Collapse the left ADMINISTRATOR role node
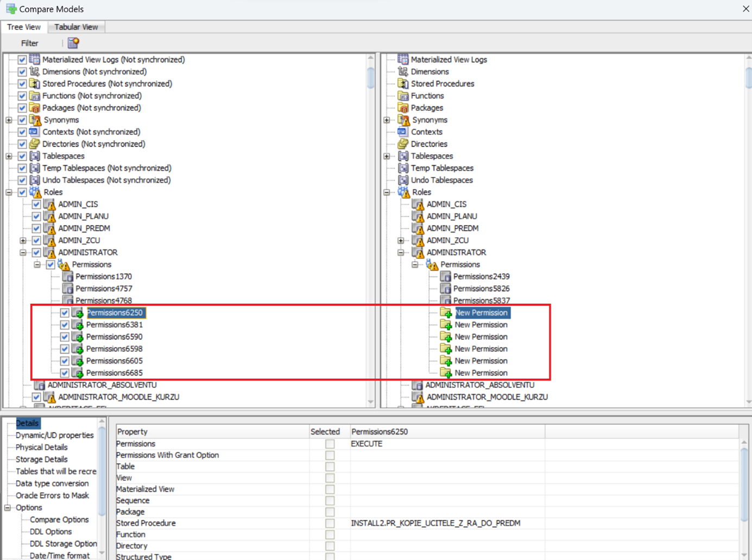 point(23,253)
